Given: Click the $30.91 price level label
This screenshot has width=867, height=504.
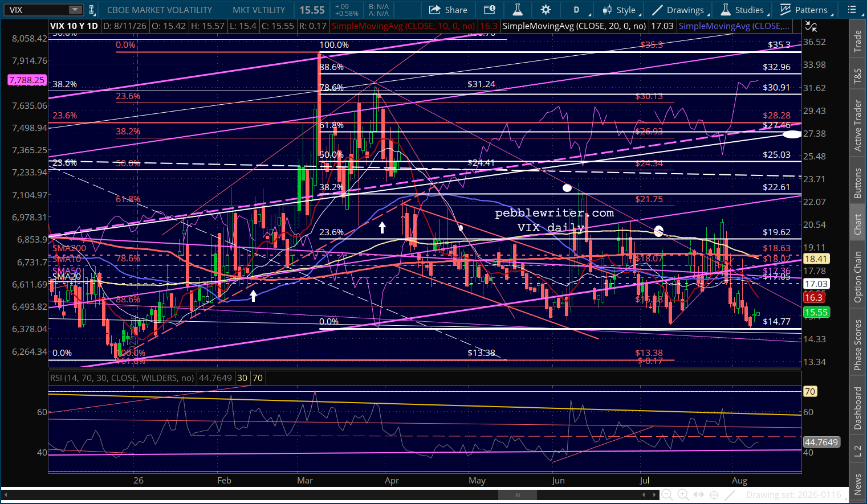Looking at the screenshot, I should coord(776,88).
